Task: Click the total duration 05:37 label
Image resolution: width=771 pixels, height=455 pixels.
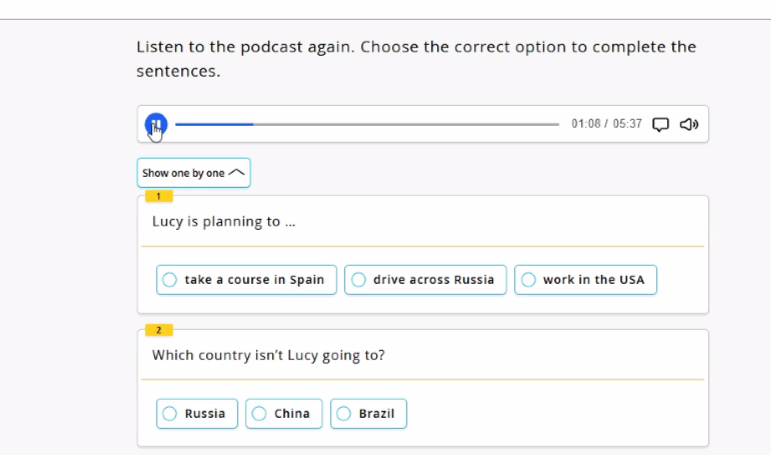Action: click(x=627, y=125)
